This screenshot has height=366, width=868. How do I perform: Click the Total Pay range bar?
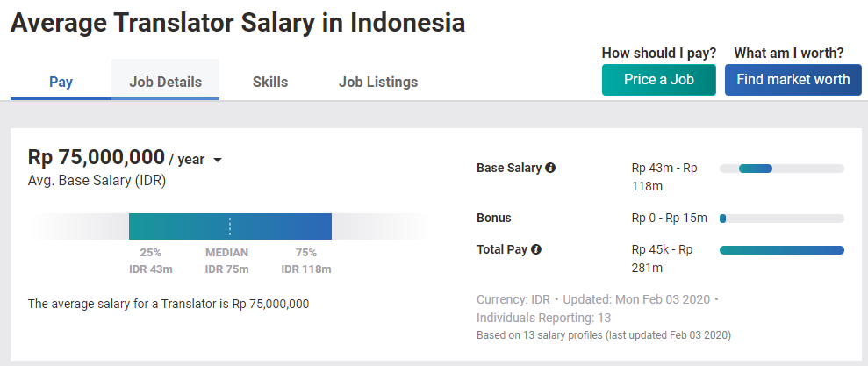782,250
